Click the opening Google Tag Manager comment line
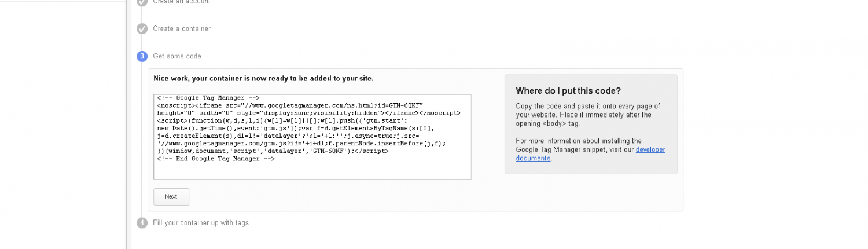Image resolution: width=868 pixels, height=249 pixels. point(208,98)
